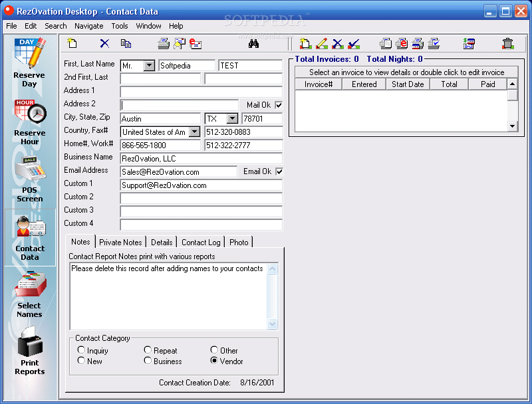Open Print Reports in the sidebar
The width and height of the screenshot is (532, 404).
tap(30, 351)
